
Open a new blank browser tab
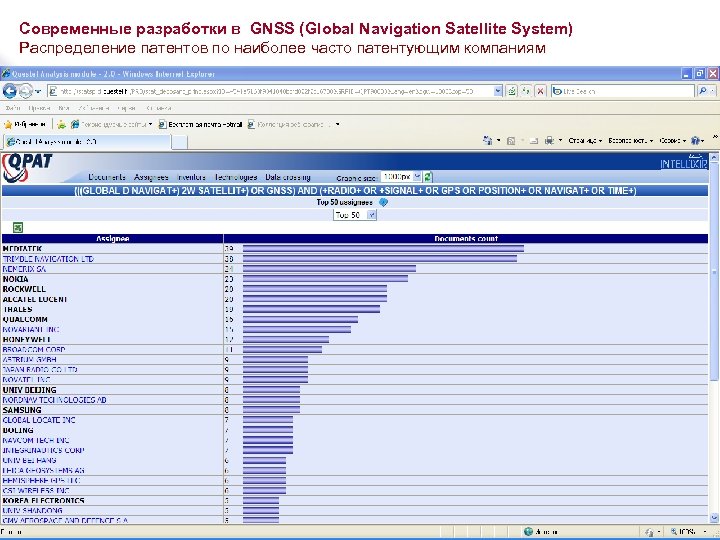(180, 142)
